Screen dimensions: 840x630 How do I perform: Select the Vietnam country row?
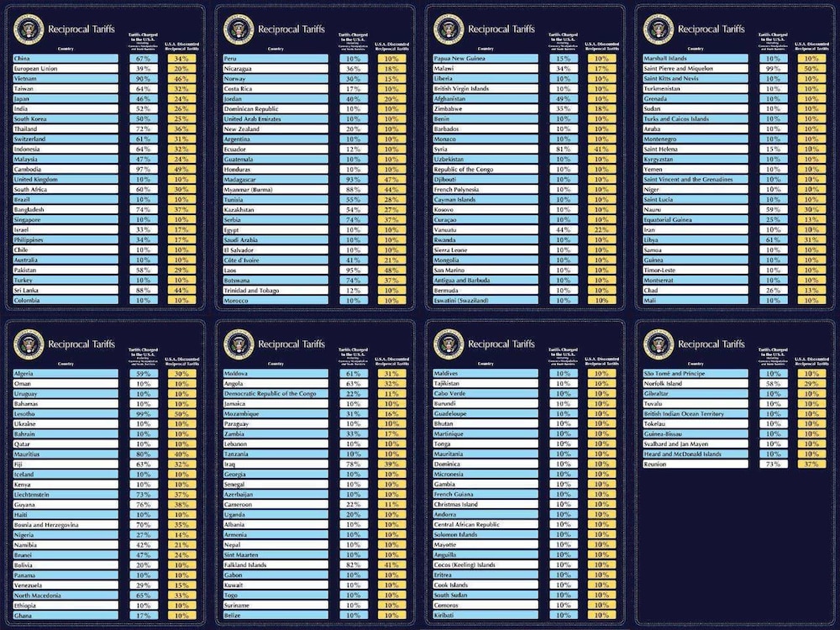point(66,78)
